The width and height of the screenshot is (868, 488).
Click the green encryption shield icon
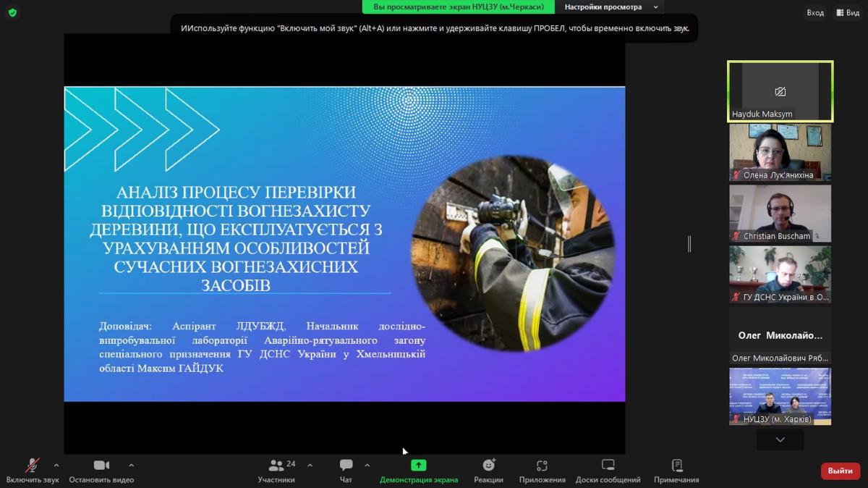click(12, 12)
